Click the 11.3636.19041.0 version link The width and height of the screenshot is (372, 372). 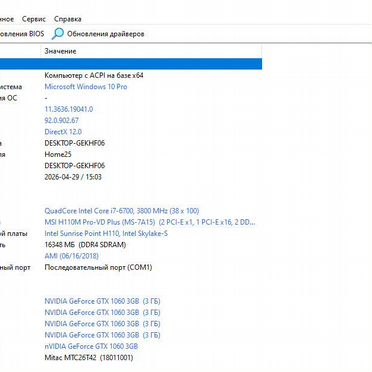(69, 109)
